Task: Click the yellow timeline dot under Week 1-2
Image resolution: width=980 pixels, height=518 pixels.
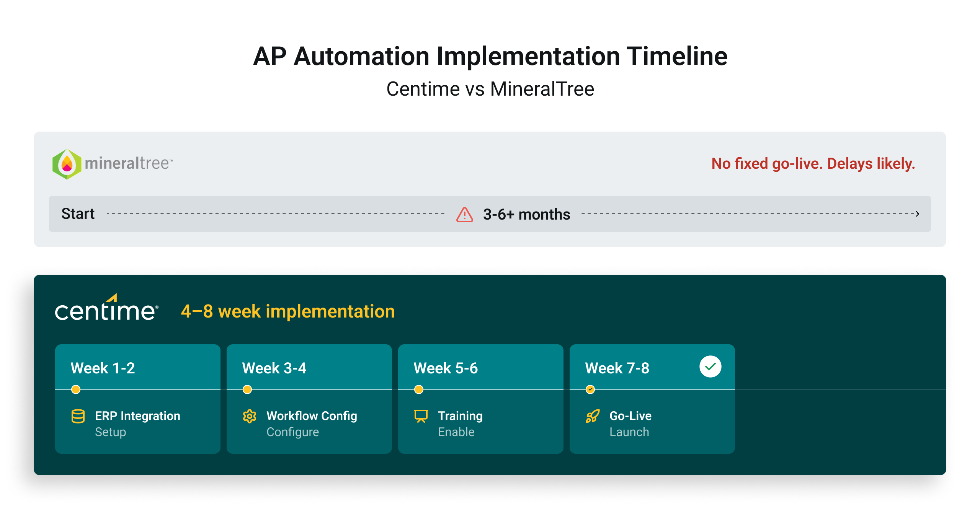Action: point(76,389)
